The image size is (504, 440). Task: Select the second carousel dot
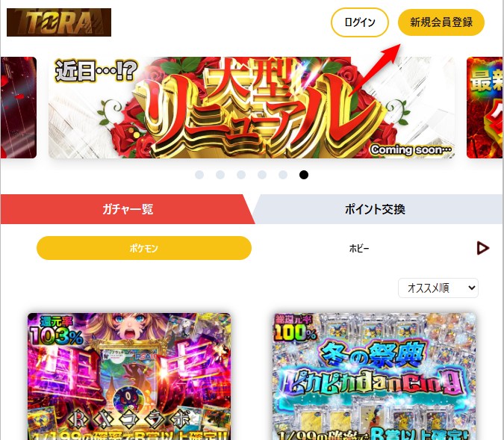(x=220, y=175)
